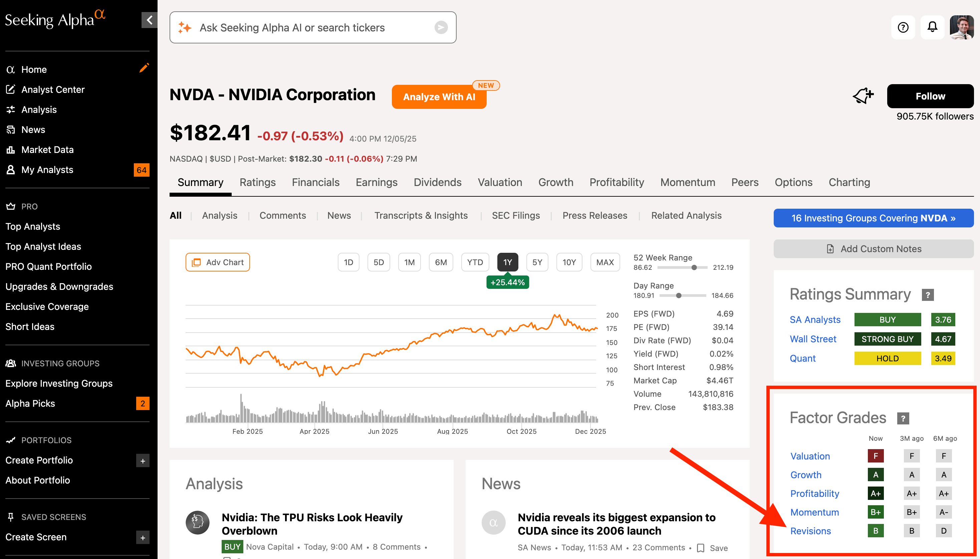The width and height of the screenshot is (980, 559).
Task: Expand Create Screen with plus button
Action: click(x=143, y=538)
